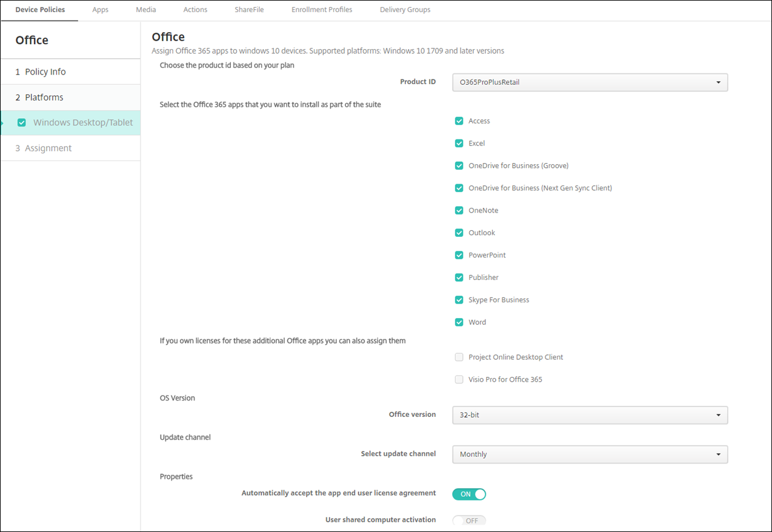
Task: Enable Project Online Desktop Client
Action: click(459, 357)
